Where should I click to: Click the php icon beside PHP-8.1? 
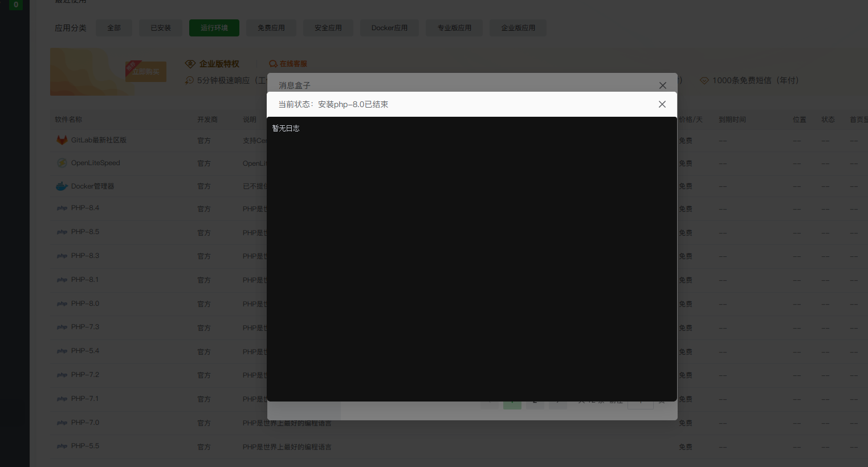point(62,280)
